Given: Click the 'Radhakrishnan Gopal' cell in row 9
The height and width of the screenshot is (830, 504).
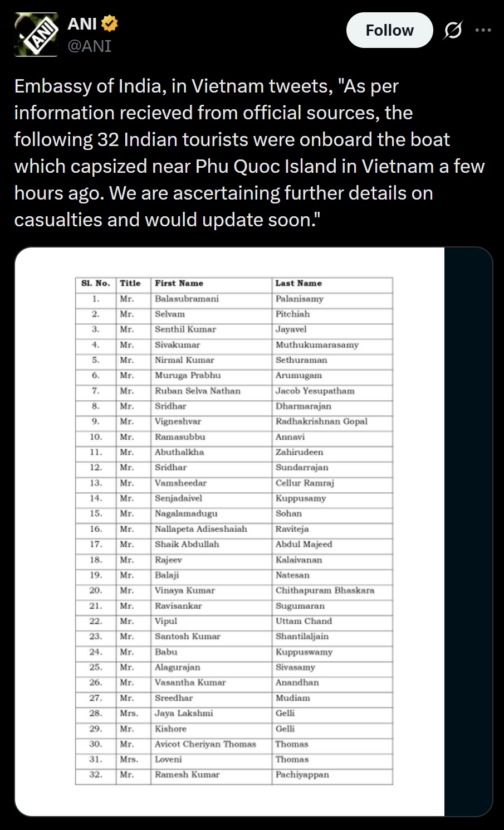Looking at the screenshot, I should [321, 422].
